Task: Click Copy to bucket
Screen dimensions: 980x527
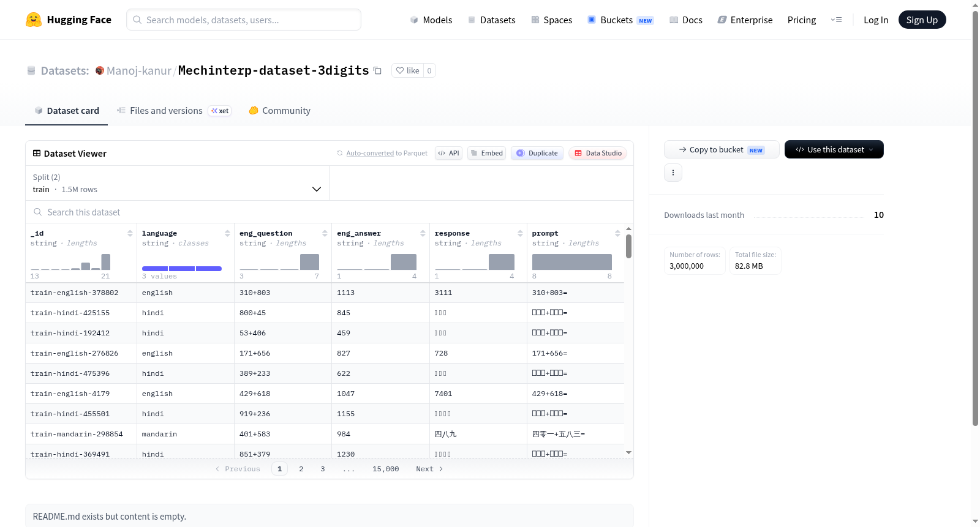Action: pyautogui.click(x=722, y=149)
